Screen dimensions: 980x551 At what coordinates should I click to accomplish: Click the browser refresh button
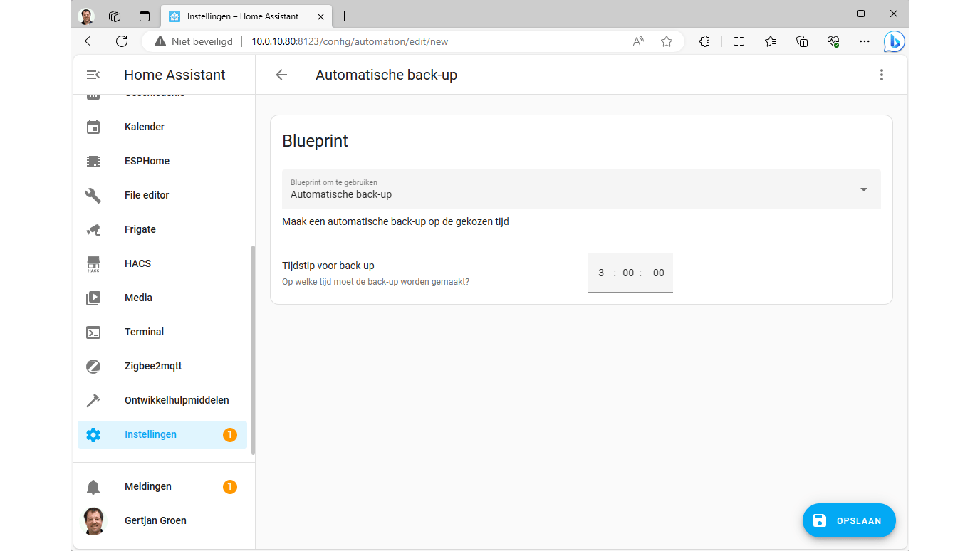(122, 41)
